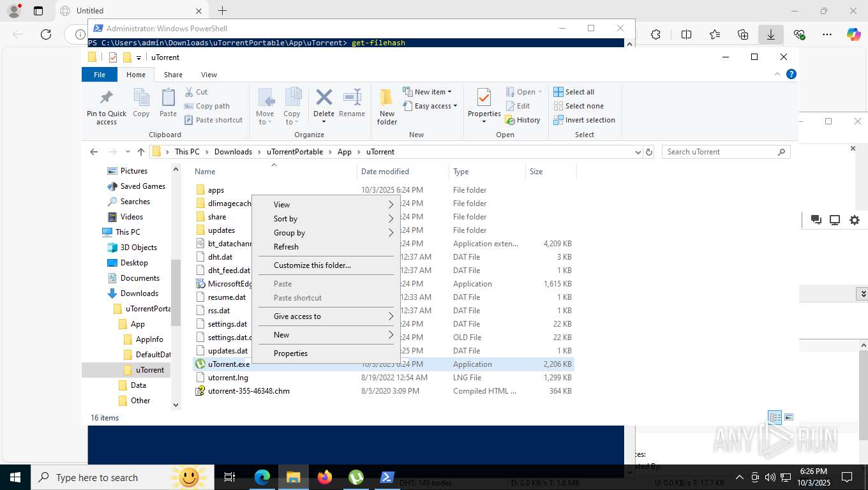Viewport: 868px width, 490px height.
Task: Click the browser Downloads icon
Action: pyautogui.click(x=771, y=35)
